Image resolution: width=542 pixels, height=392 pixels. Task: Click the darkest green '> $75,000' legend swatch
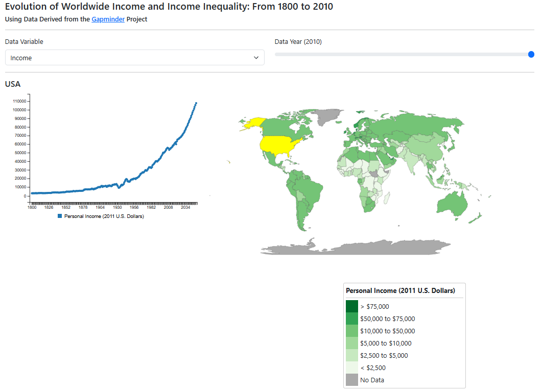coord(351,306)
